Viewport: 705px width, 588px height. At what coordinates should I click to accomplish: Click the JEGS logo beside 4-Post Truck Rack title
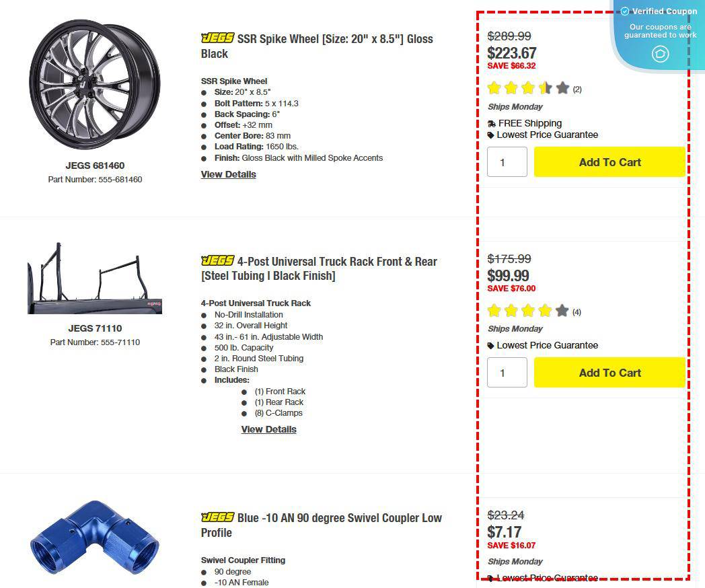point(217,261)
